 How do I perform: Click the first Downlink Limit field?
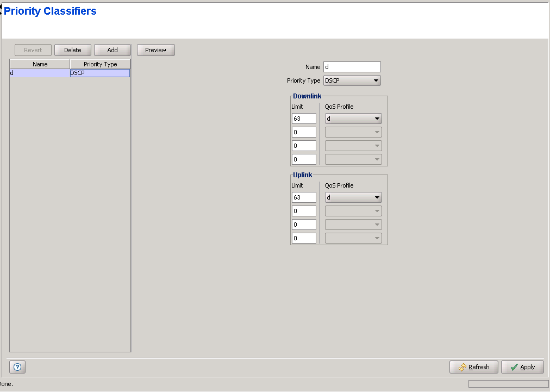304,119
